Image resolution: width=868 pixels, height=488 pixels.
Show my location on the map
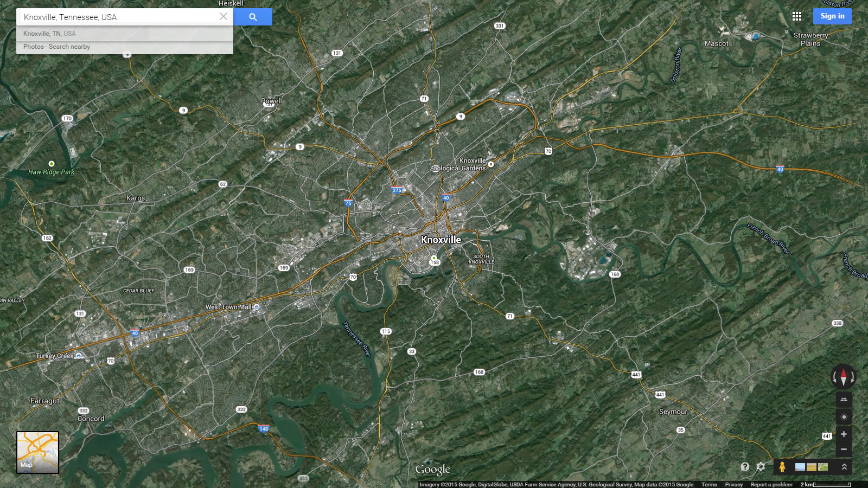843,417
